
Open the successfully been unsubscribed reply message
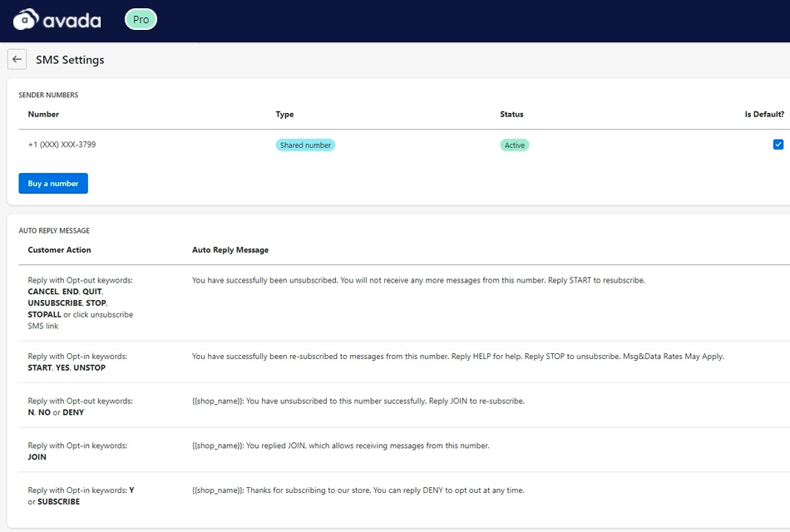pyautogui.click(x=418, y=280)
